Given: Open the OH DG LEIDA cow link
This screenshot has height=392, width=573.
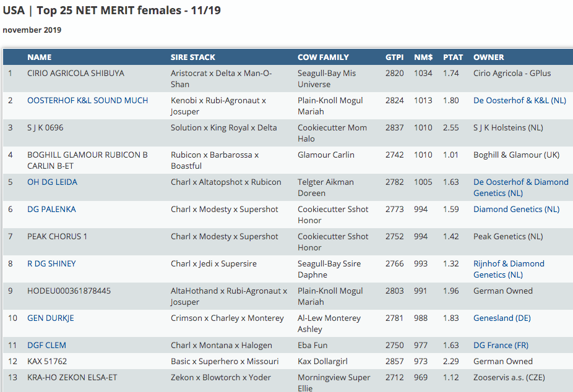Looking at the screenshot, I should point(52,182).
